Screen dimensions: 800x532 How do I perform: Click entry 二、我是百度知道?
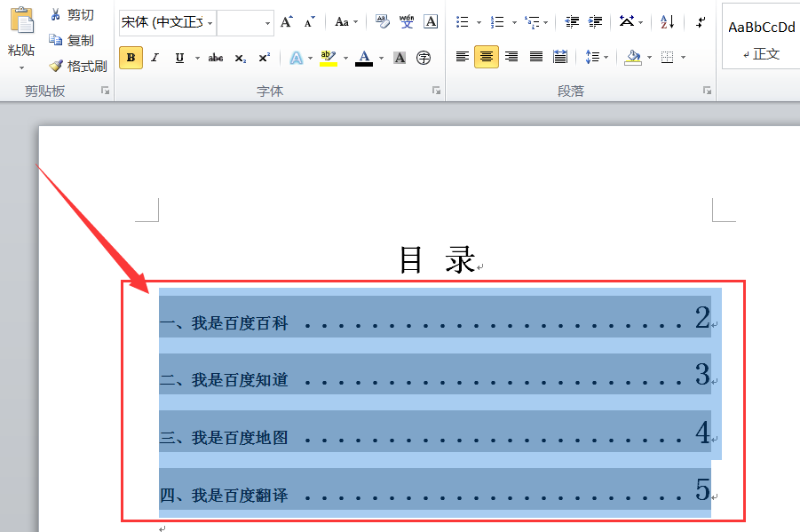pos(224,380)
